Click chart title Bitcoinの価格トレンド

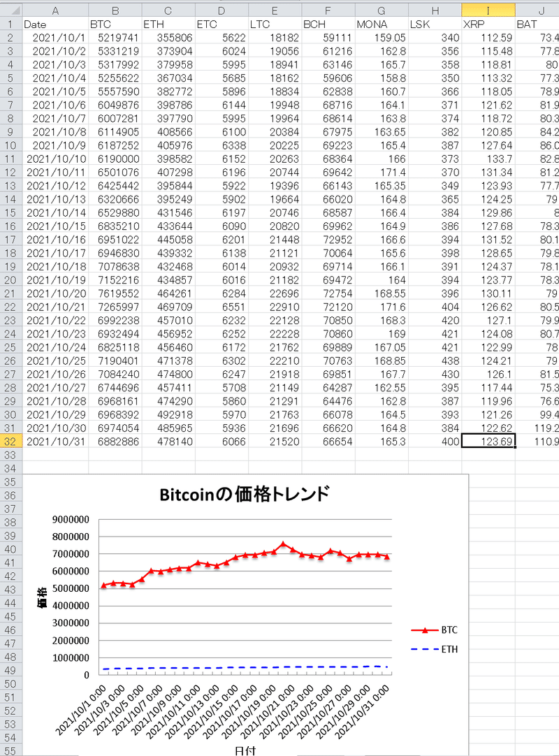coord(245,494)
